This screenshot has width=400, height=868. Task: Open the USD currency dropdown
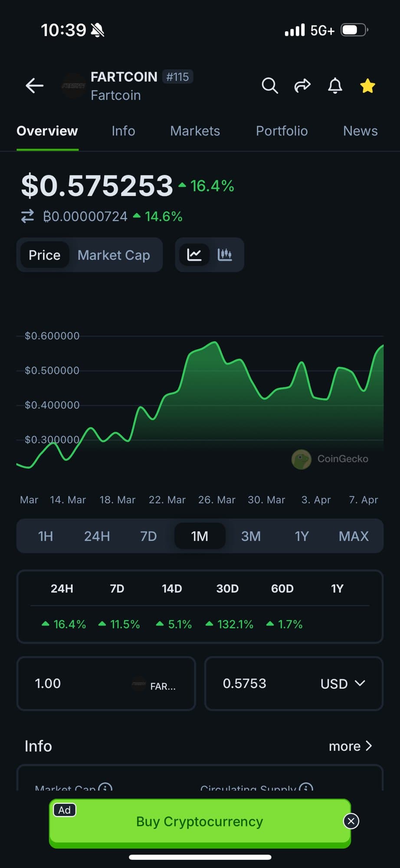343,684
